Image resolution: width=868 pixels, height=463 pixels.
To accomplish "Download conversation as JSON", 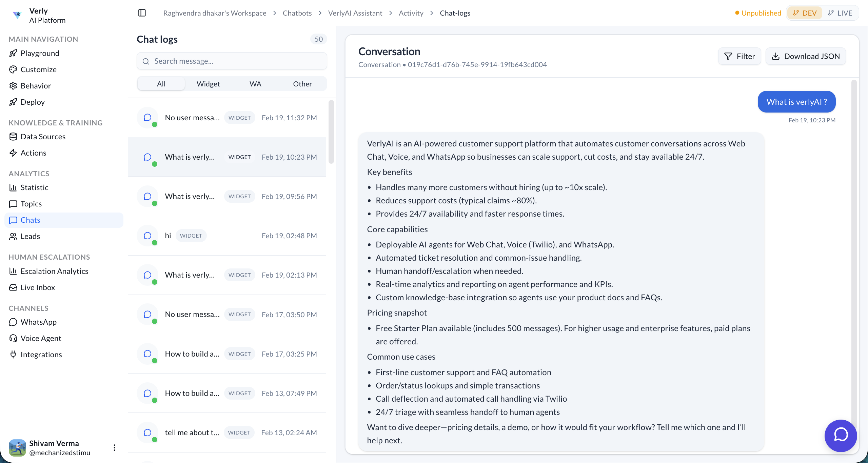I will click(806, 56).
